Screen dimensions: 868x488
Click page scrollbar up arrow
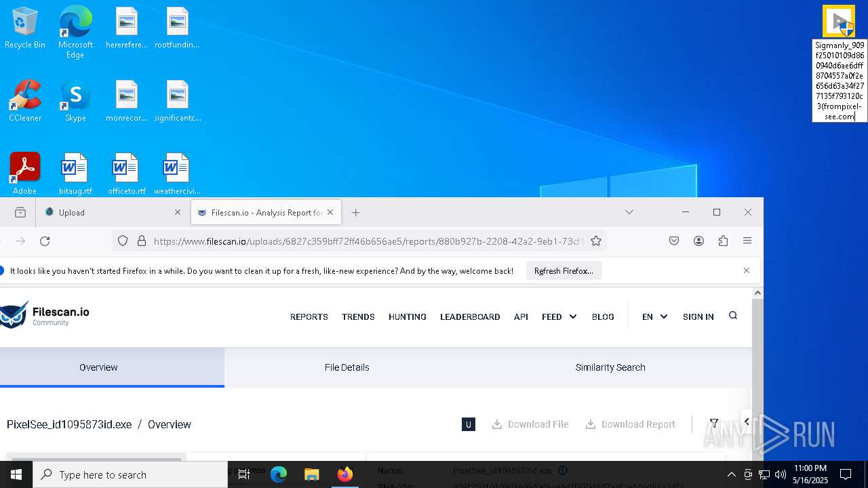click(x=757, y=293)
